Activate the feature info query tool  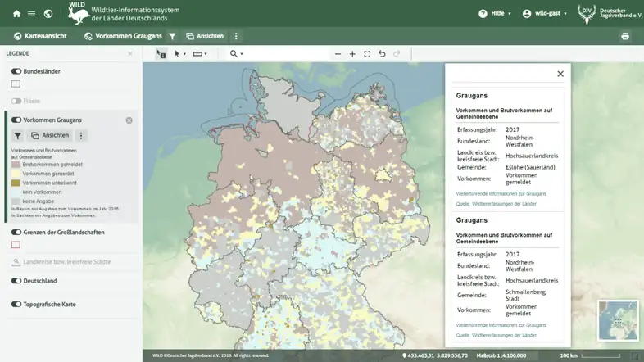click(161, 54)
